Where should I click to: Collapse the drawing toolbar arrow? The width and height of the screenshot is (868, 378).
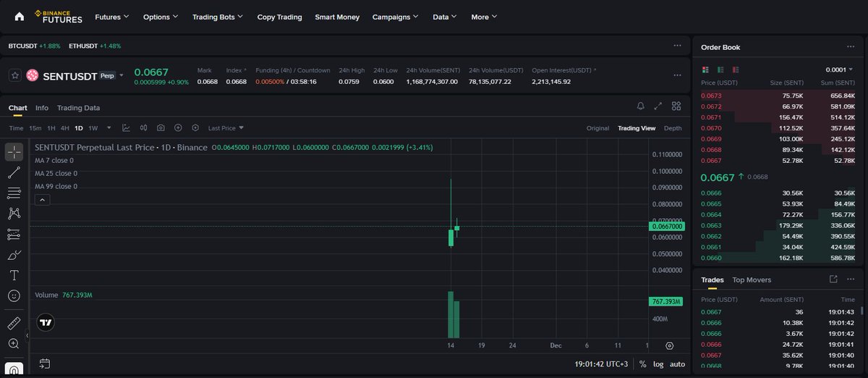[x=27, y=336]
